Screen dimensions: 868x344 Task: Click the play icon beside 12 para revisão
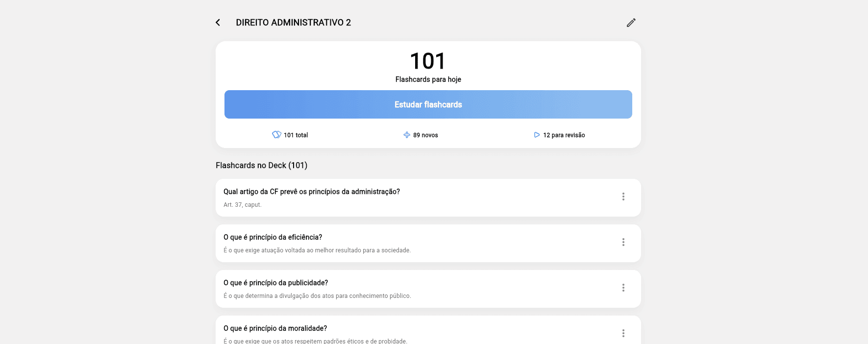[537, 135]
